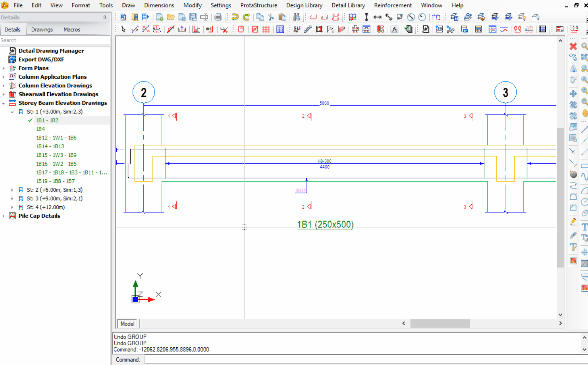Click the layers with lightbulb icon
Image resolution: width=588 pixels, height=365 pixels.
pos(522,17)
